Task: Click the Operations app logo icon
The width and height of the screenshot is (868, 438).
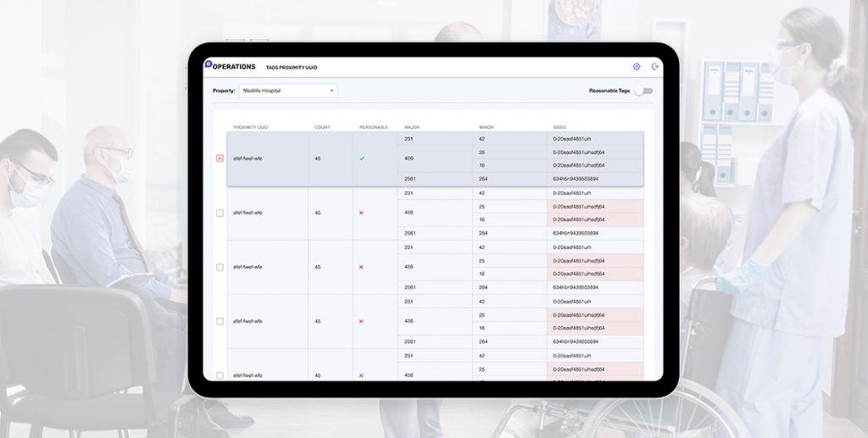Action: (209, 64)
